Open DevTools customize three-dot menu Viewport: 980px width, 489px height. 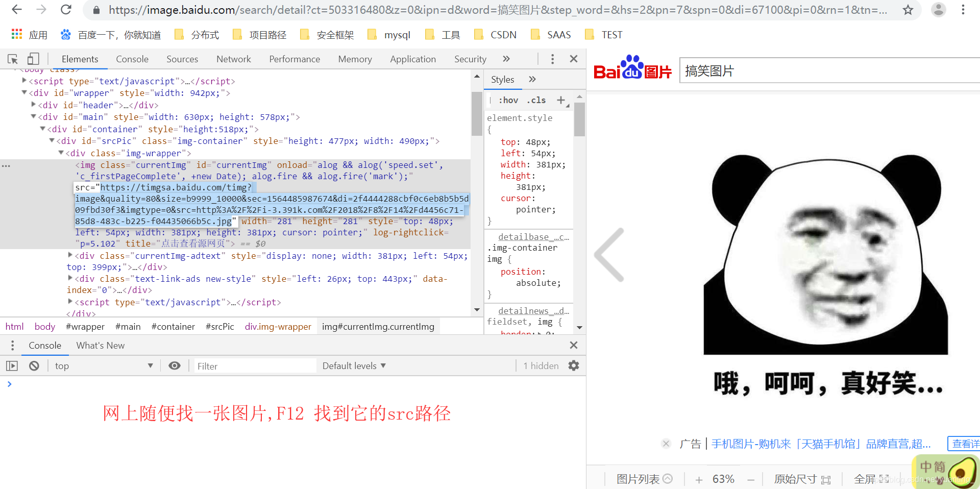point(552,59)
